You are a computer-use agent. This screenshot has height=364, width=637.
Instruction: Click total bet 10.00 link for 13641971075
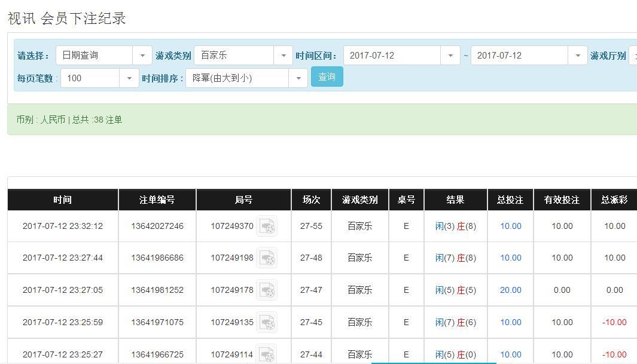511,322
